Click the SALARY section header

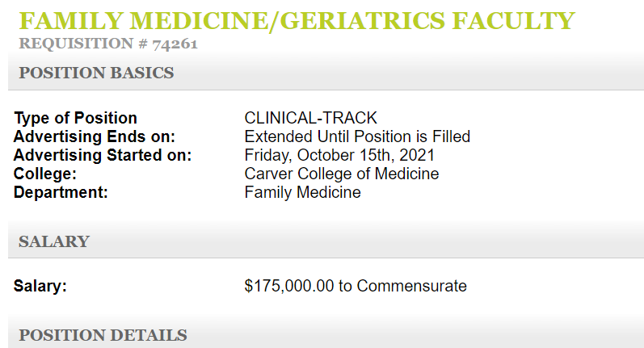(x=54, y=241)
